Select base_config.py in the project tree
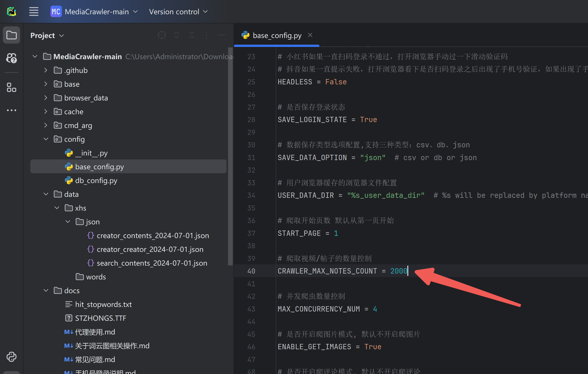The width and height of the screenshot is (588, 374). click(128, 166)
